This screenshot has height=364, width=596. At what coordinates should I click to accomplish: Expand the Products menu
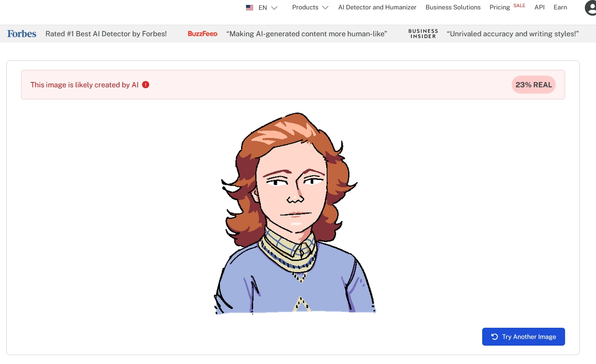coord(310,8)
